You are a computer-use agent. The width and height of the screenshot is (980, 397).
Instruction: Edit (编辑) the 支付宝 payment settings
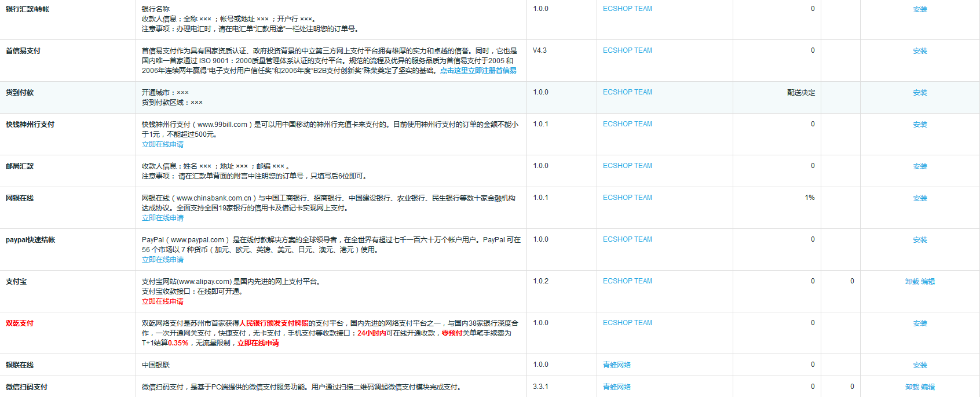928,282
